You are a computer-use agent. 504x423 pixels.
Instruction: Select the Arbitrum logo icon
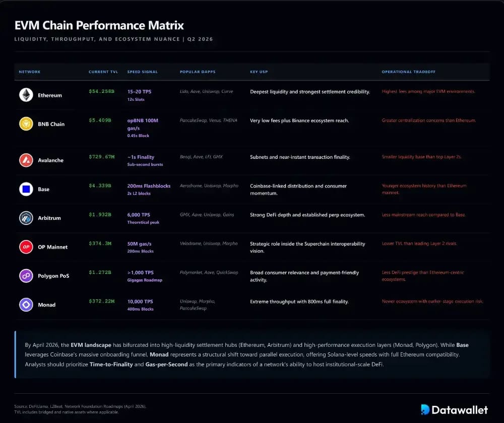26,218
